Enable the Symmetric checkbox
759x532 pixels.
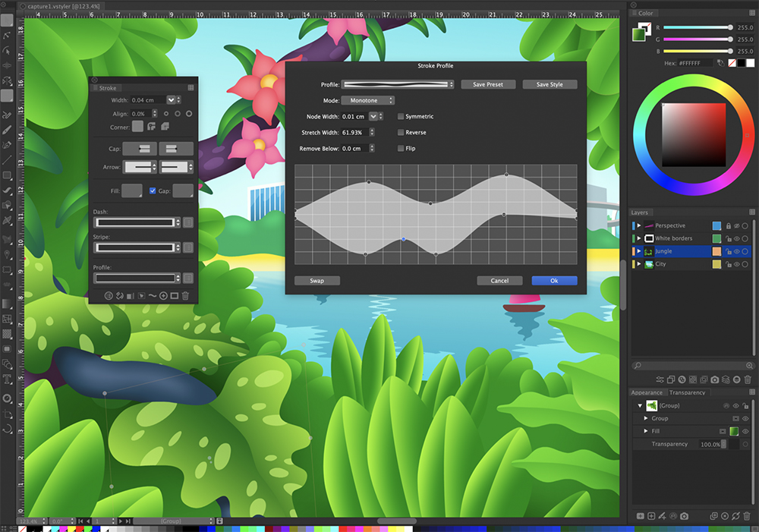pos(401,116)
